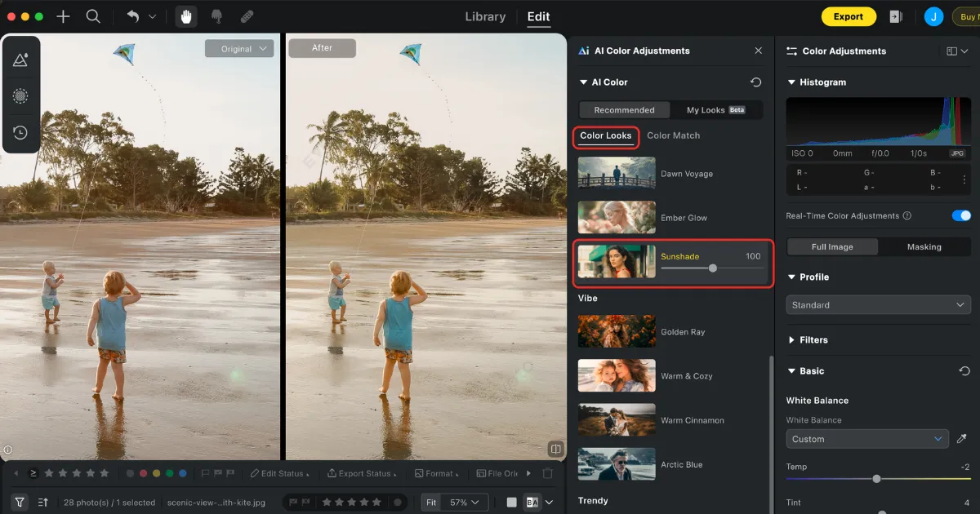980x514 pixels.
Task: Open the triangle-and-drop tool in left panel
Action: pyautogui.click(x=20, y=60)
